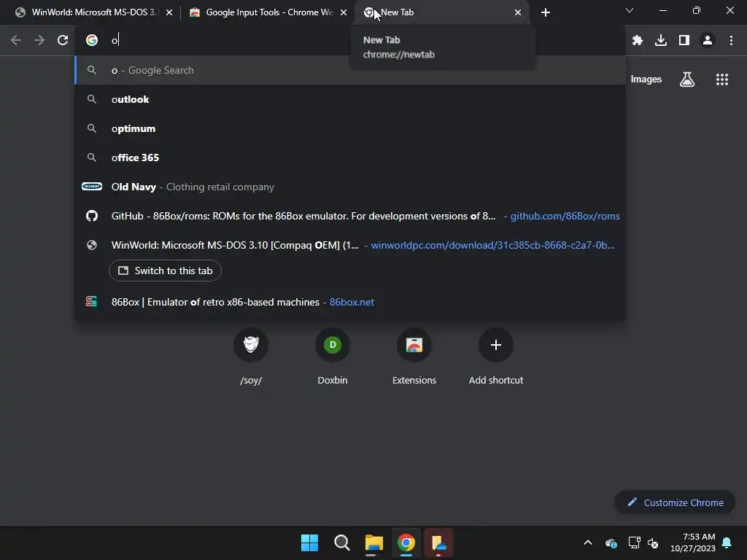Viewport: 747px width, 560px height.
Task: Click the Images link
Action: pos(646,79)
